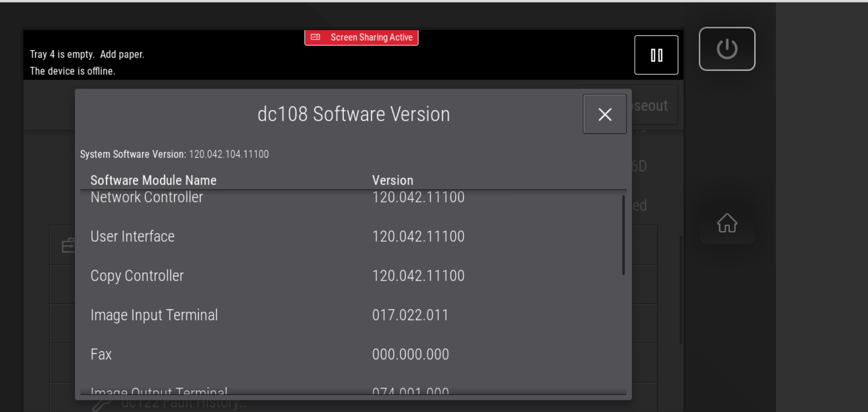Tap 'The device is offline' message
This screenshot has height=412, width=868.
point(73,71)
